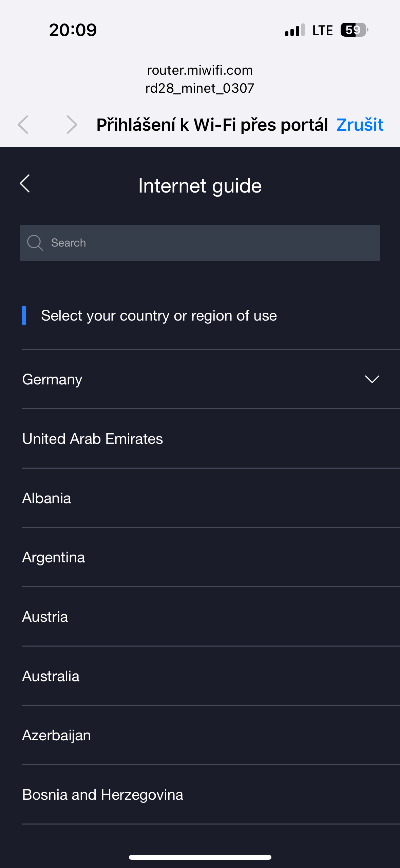
Task: Choose Albania as country
Action: [x=47, y=498]
